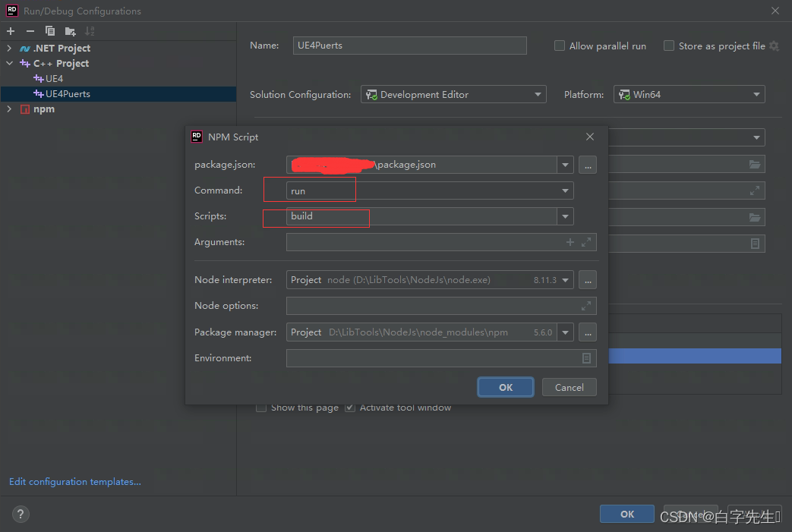The image size is (792, 532).
Task: Click the Name field containing UE4Puerts
Action: [x=409, y=46]
